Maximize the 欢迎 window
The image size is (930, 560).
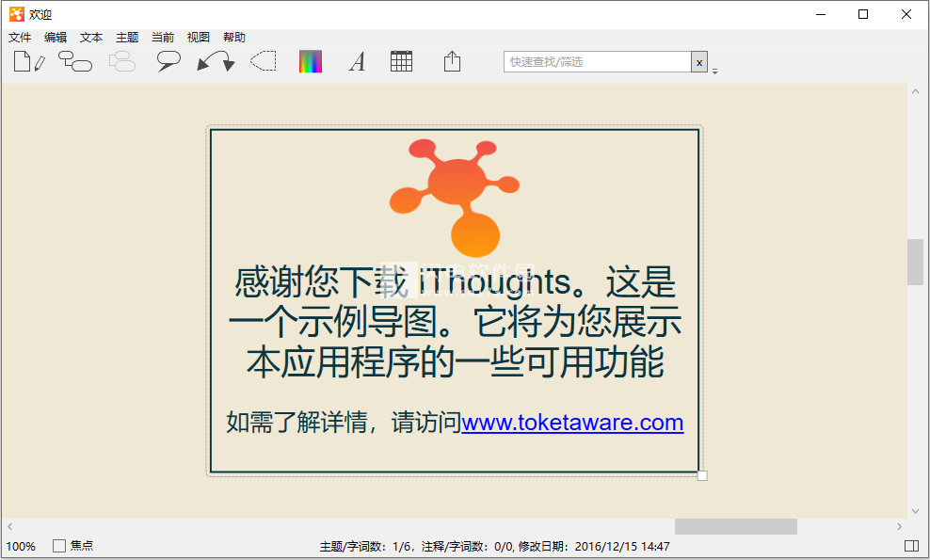tap(863, 14)
